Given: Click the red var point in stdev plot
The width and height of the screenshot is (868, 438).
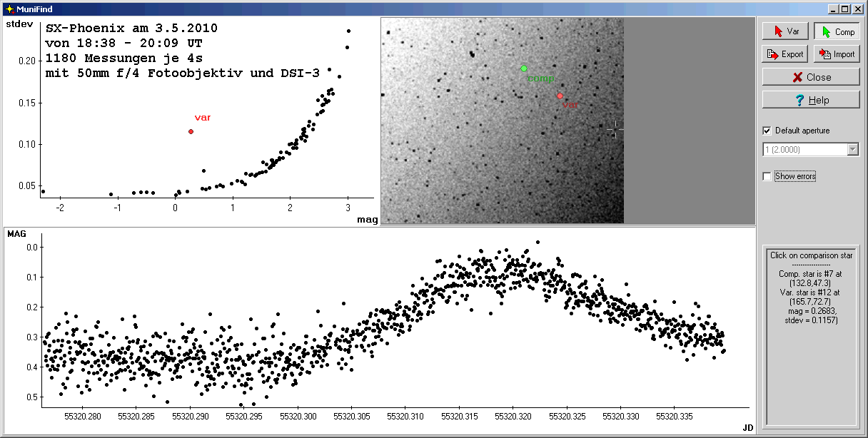Looking at the screenshot, I should point(191,131).
